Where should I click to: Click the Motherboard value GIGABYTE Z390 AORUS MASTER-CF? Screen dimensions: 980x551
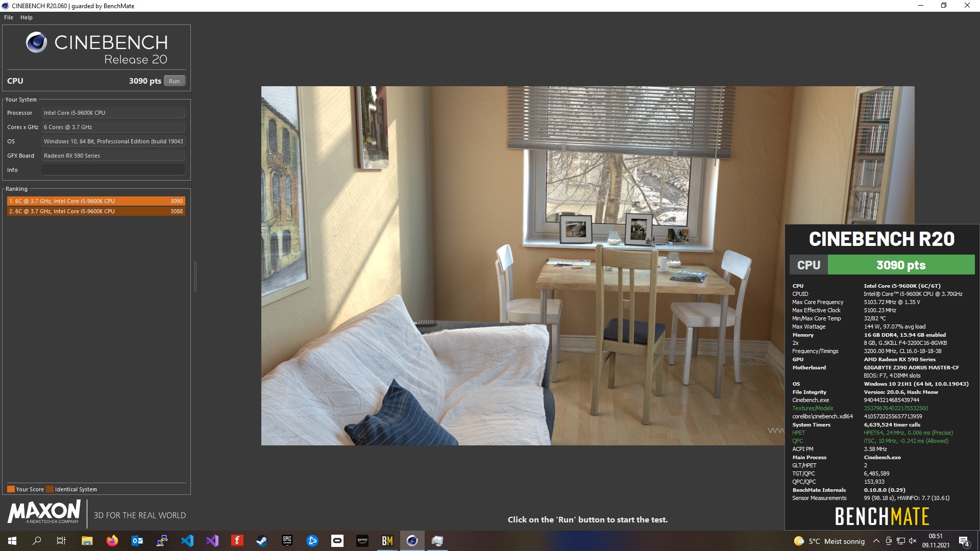(x=911, y=367)
